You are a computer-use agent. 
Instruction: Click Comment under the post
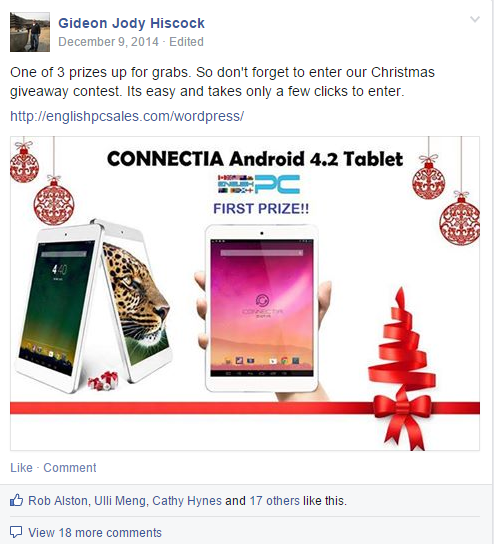pyautogui.click(x=70, y=468)
